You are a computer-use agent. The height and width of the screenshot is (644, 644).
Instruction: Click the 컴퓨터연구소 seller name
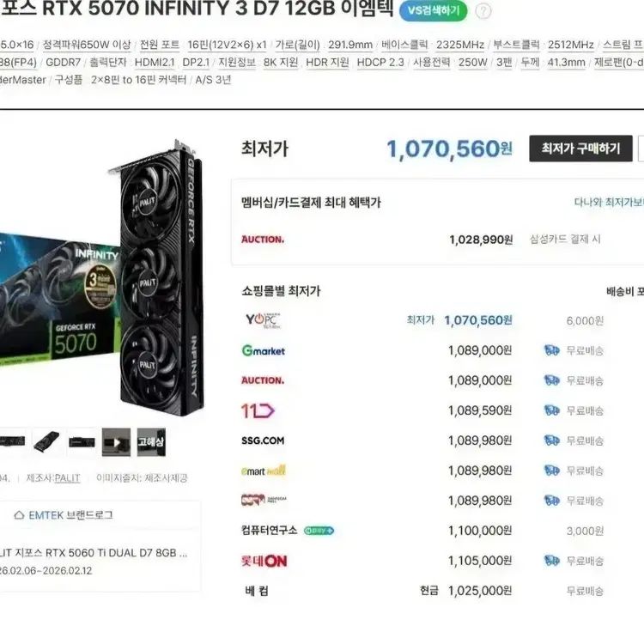point(269,531)
